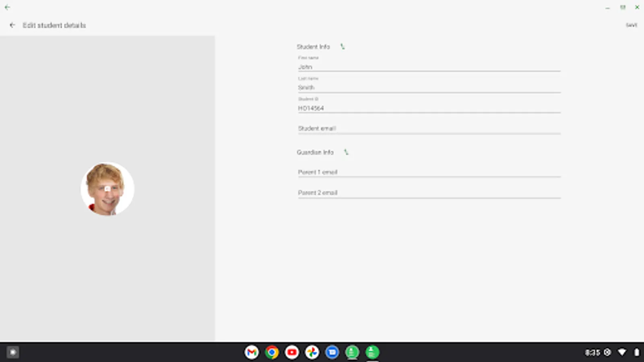Click the SAVE button

click(632, 25)
